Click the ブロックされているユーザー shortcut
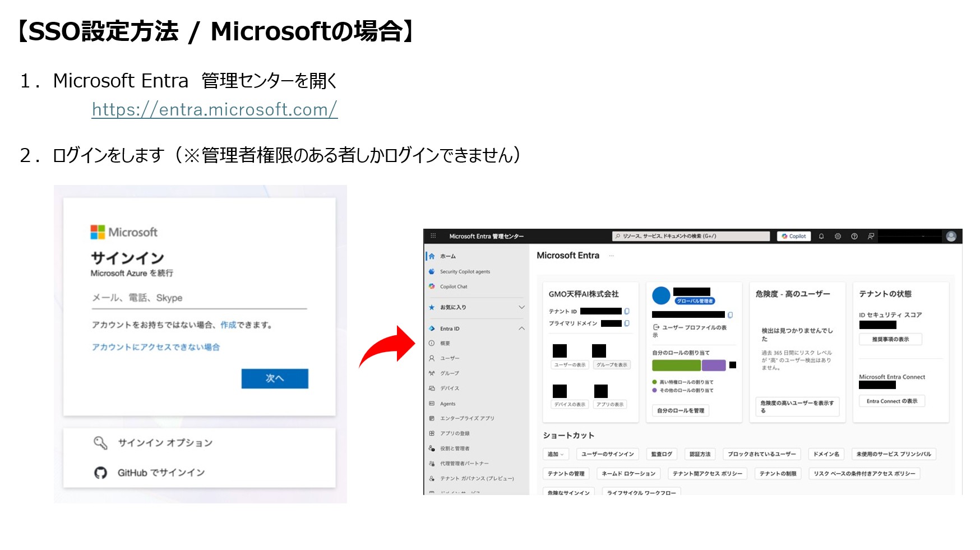980x550 pixels. [x=762, y=454]
